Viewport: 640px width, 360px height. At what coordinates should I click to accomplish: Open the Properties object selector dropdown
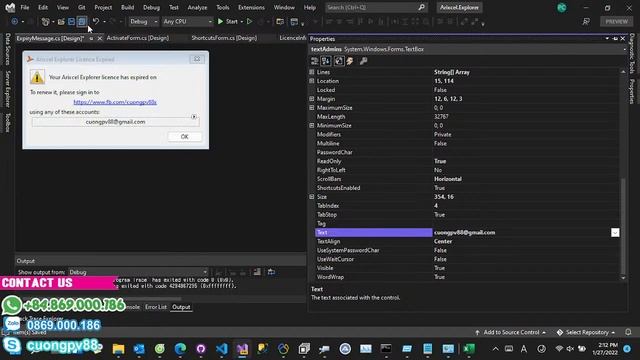624,49
